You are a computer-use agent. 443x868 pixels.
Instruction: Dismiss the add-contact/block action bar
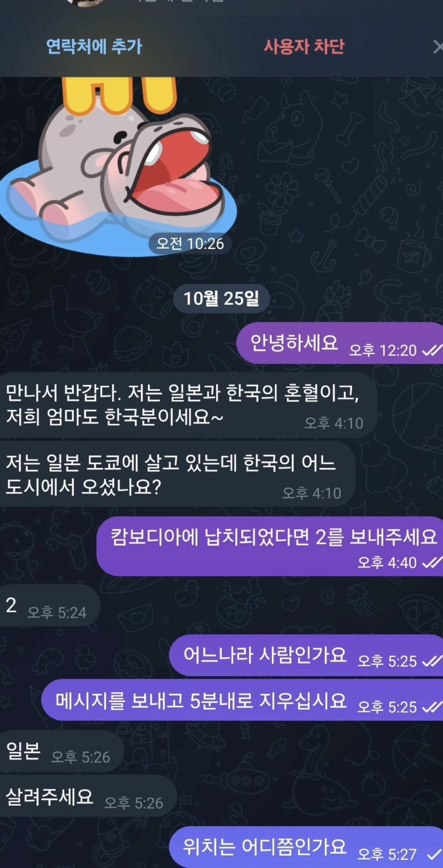tap(438, 47)
